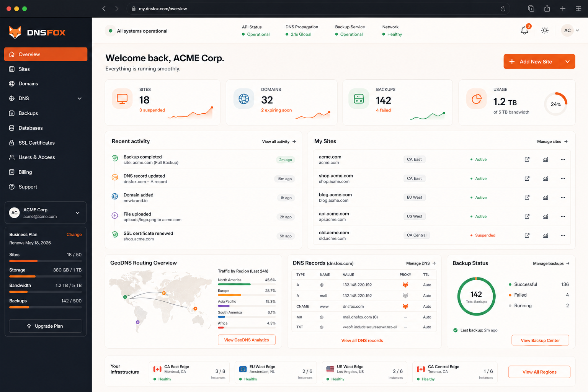Click View all activity link

tap(279, 142)
